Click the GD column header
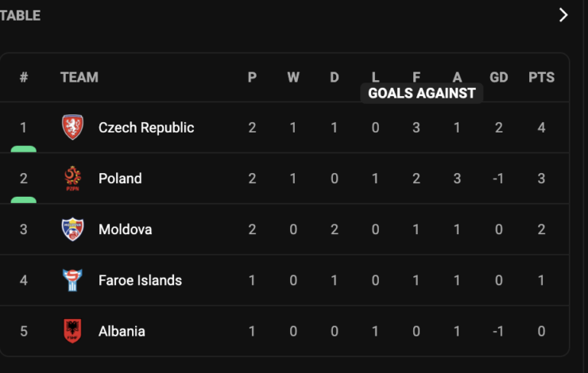 (499, 77)
